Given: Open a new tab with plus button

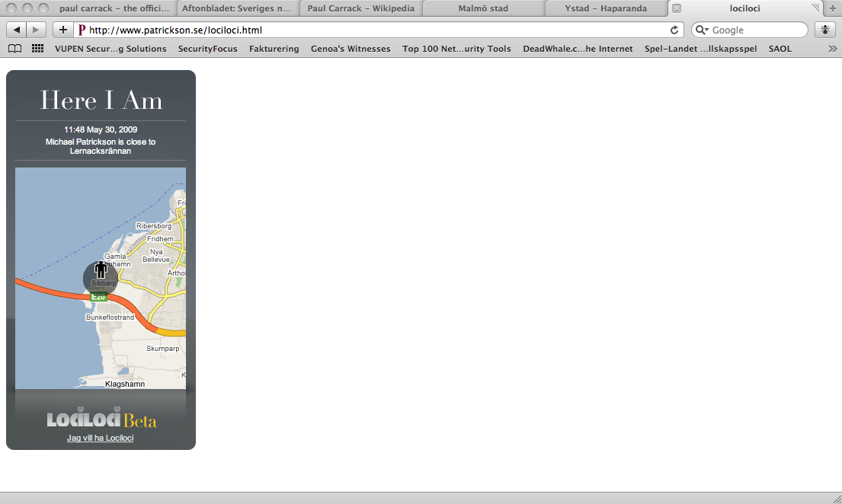Looking at the screenshot, I should coord(833,8).
